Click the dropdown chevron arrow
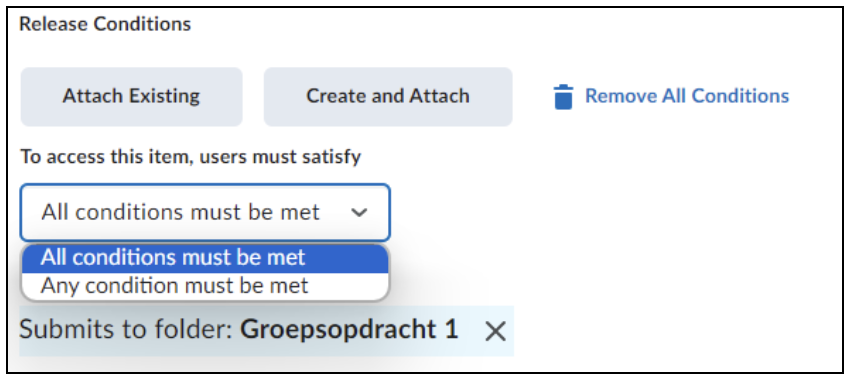The height and width of the screenshot is (382, 852). 359,212
